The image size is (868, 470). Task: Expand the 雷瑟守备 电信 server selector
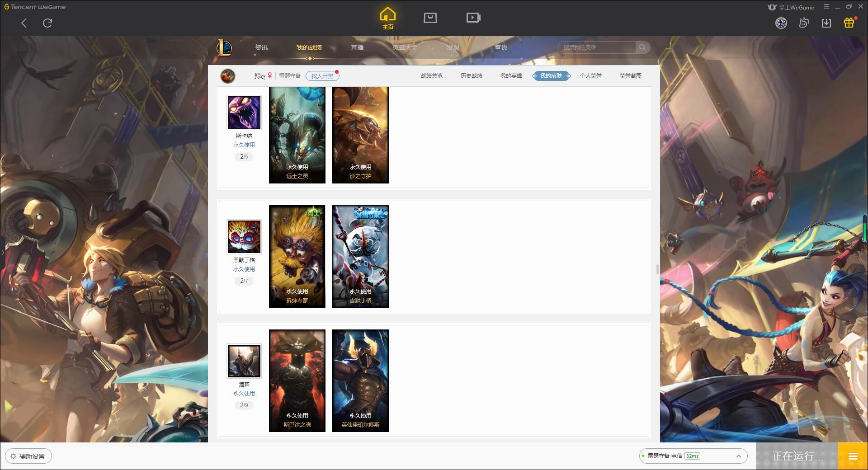click(x=693, y=456)
